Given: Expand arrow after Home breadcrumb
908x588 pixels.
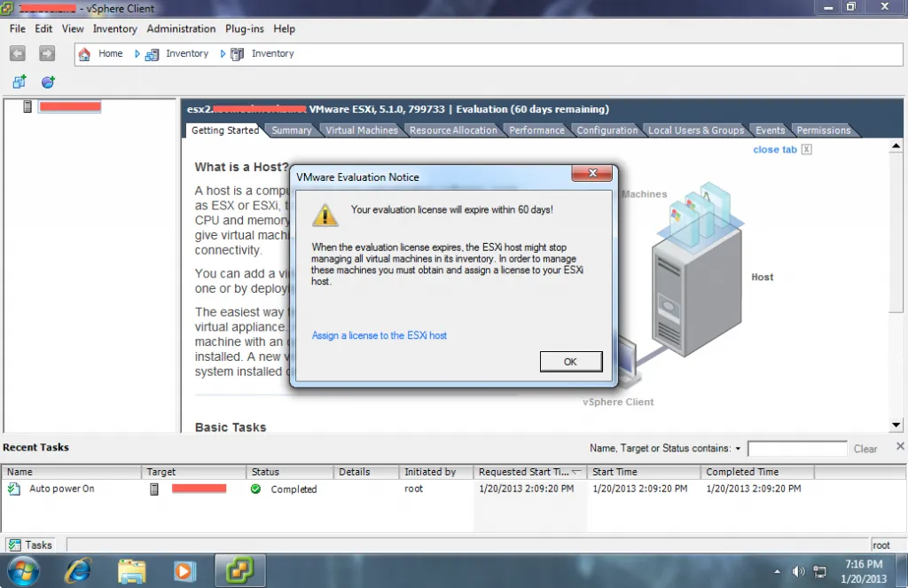Looking at the screenshot, I should [137, 54].
